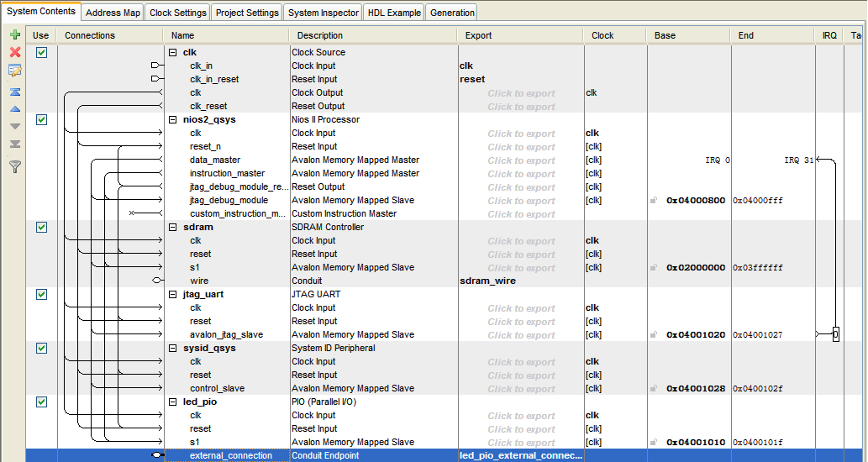Click the Name column header
The image size is (868, 462).
pos(226,35)
